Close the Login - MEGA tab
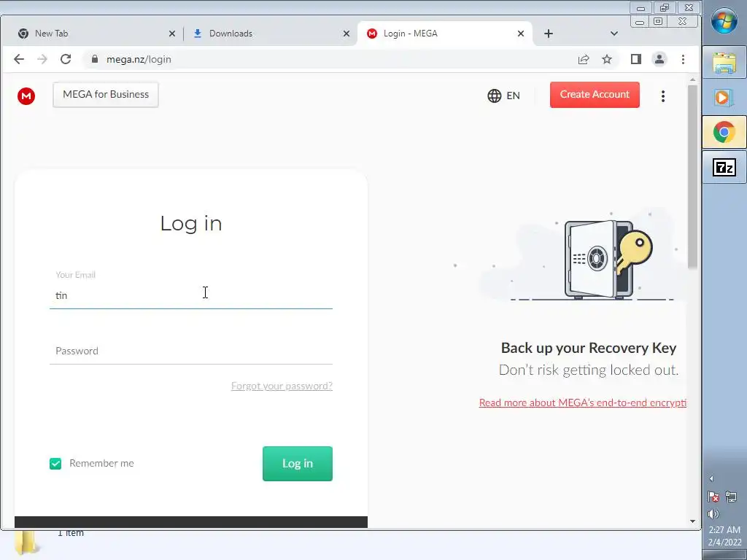This screenshot has width=747, height=560. coord(521,34)
